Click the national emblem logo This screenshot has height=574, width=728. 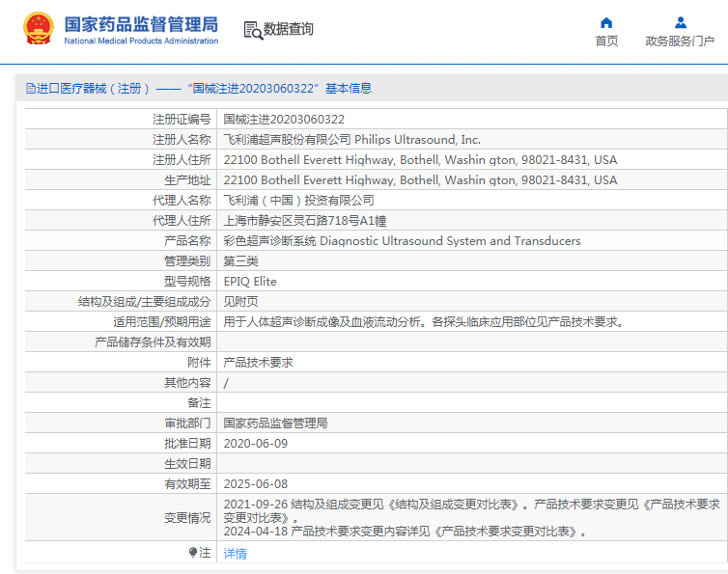pos(38,29)
